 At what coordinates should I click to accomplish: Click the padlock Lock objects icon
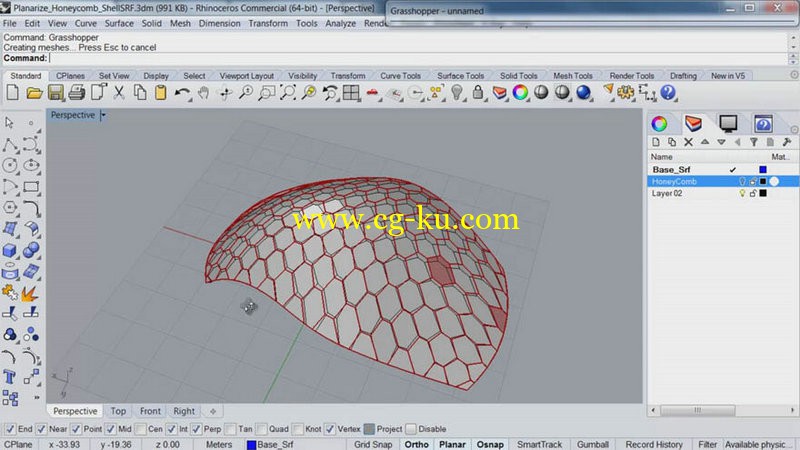tap(478, 93)
